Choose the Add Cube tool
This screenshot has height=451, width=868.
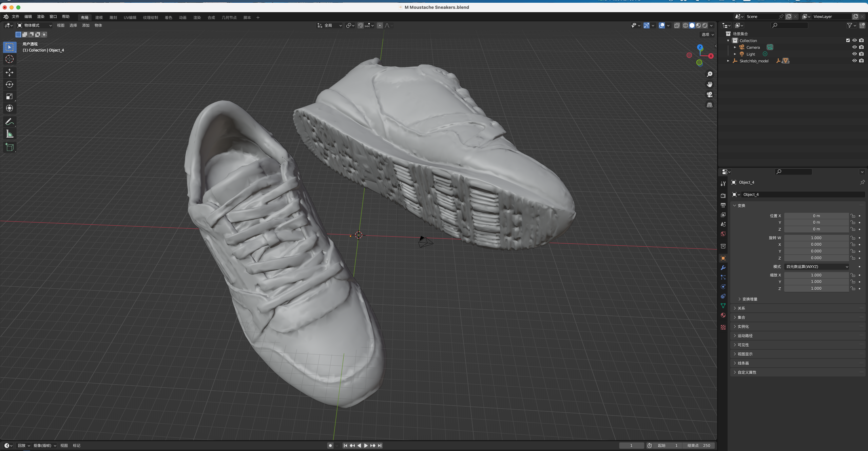point(9,147)
